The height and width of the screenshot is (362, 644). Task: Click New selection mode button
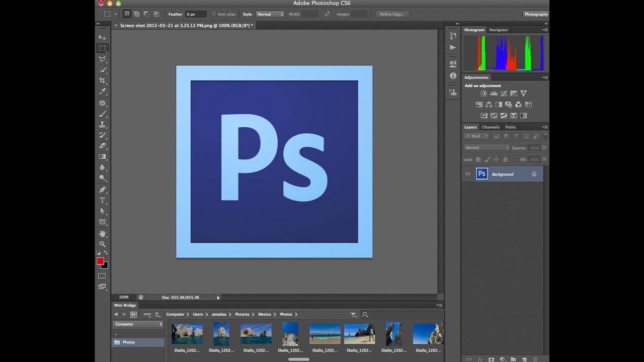click(127, 14)
